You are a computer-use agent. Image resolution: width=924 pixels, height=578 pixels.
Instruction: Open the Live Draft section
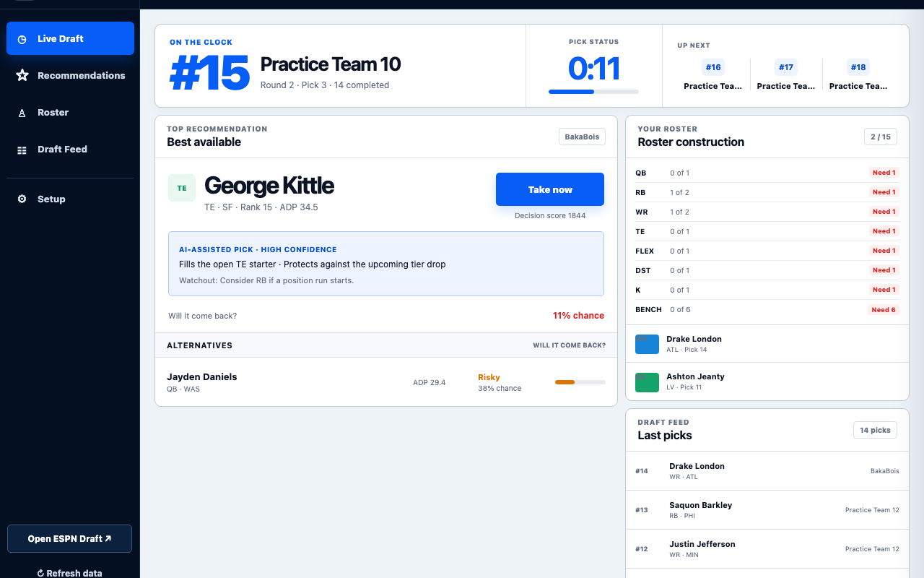point(70,38)
